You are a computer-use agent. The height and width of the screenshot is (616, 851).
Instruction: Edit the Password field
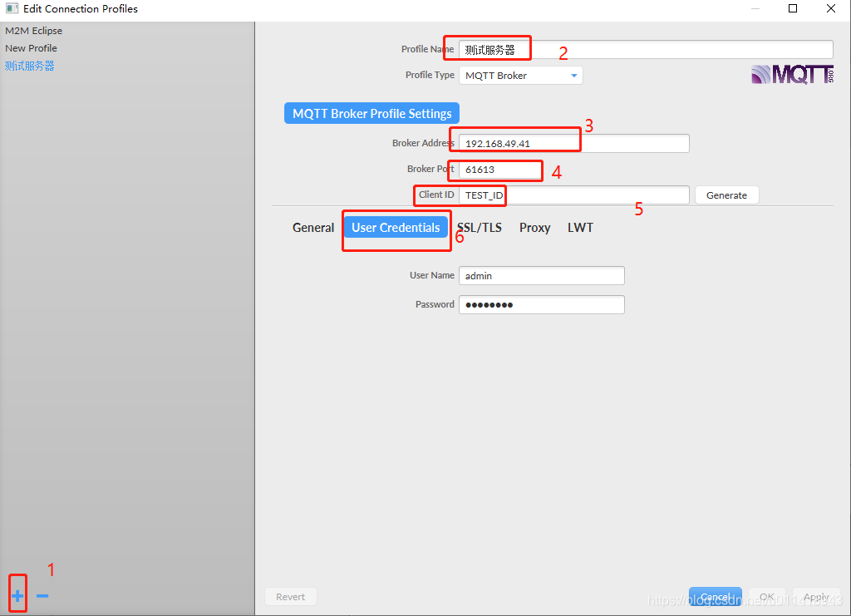pos(542,304)
